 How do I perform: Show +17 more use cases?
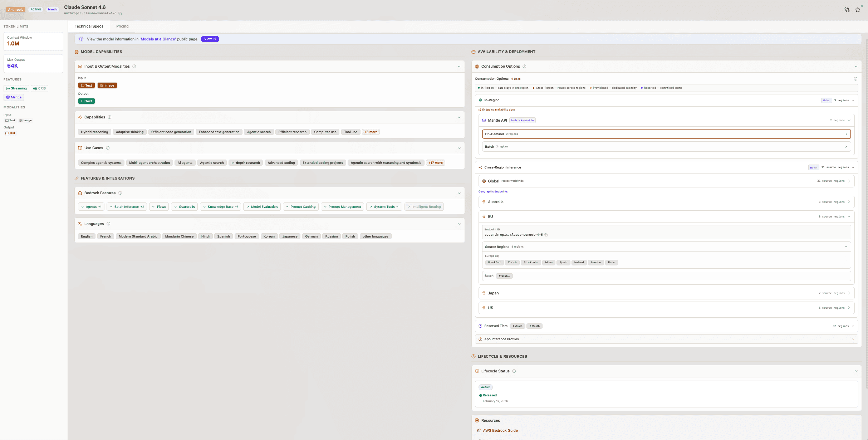tap(436, 163)
